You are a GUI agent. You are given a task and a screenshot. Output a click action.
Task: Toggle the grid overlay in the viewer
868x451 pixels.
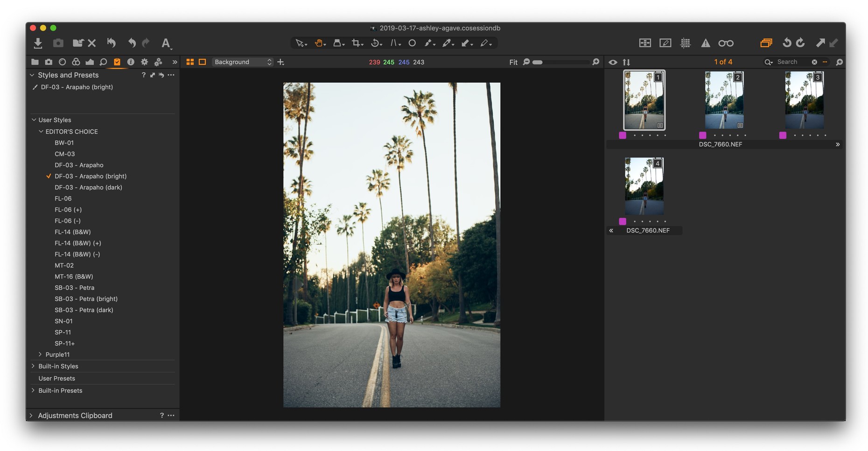click(x=686, y=43)
